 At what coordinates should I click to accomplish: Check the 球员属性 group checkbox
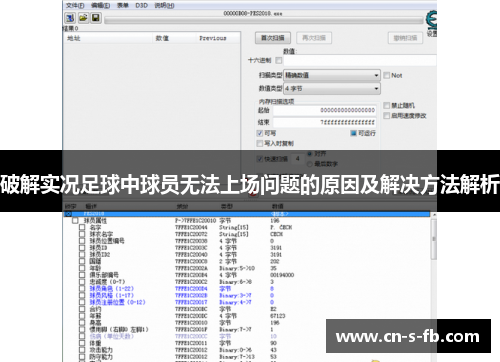tap(75, 221)
